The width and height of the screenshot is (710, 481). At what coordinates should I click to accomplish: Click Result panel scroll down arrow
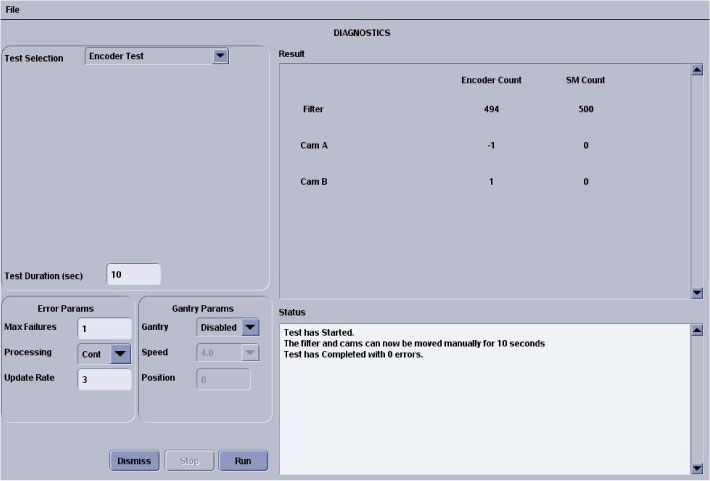click(697, 292)
